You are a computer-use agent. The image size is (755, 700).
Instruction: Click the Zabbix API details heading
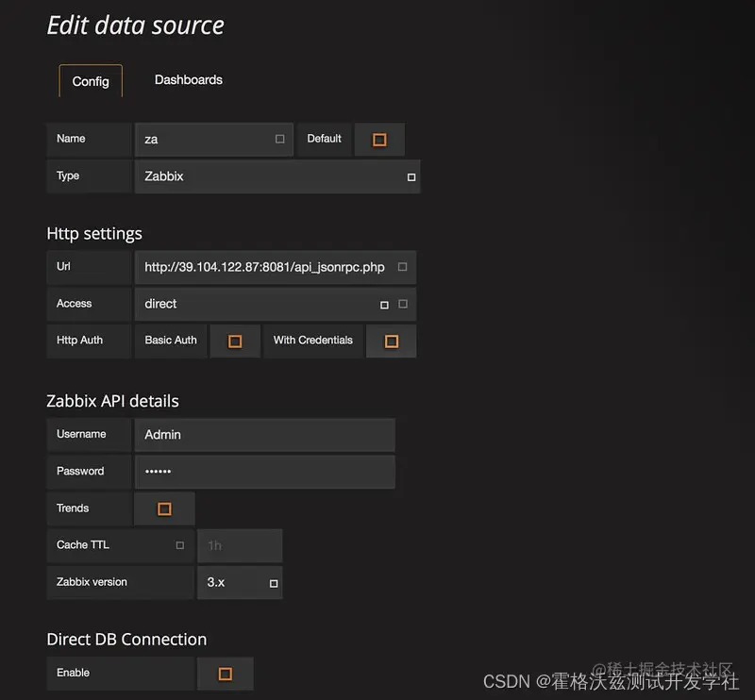(112, 401)
